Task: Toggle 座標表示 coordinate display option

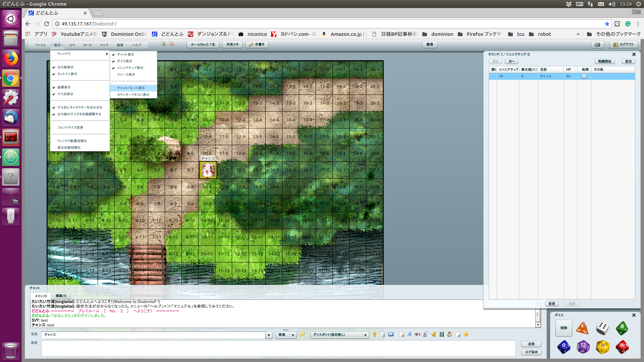Action: pos(64,87)
